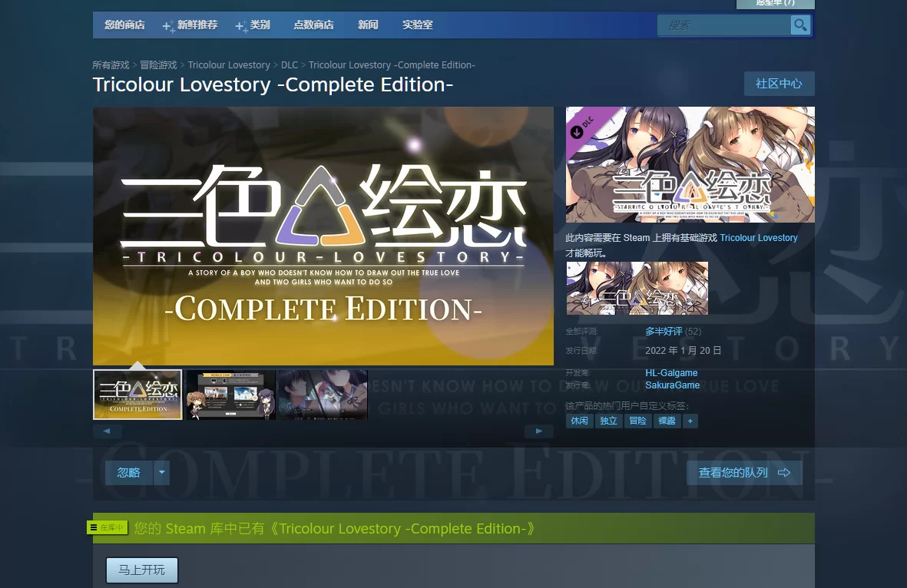Expand the 忽略 dropdown arrow
907x588 pixels.
161,473
